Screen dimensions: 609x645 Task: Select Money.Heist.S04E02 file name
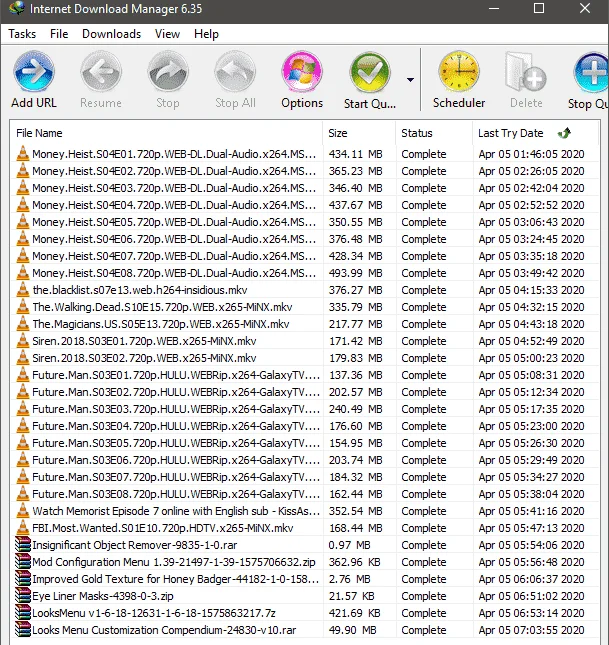tap(174, 171)
